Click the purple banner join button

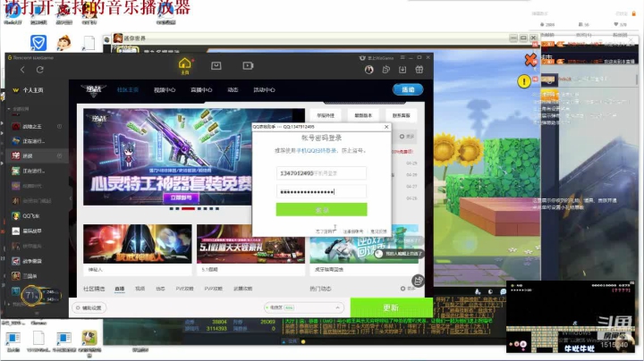point(181,197)
